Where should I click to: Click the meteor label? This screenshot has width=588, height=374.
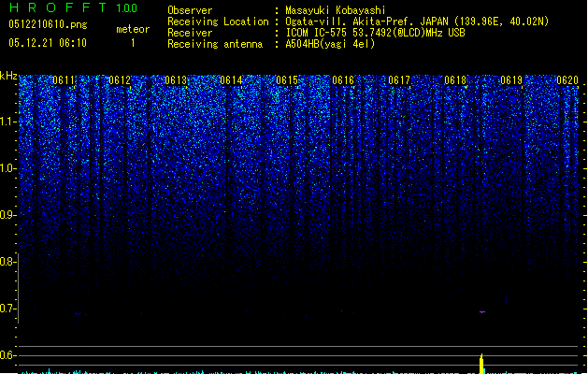[133, 29]
